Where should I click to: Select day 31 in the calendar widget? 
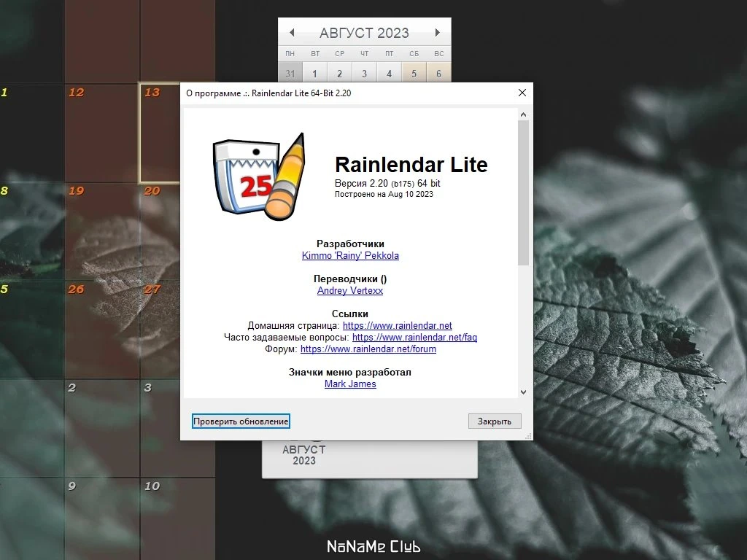[290, 74]
